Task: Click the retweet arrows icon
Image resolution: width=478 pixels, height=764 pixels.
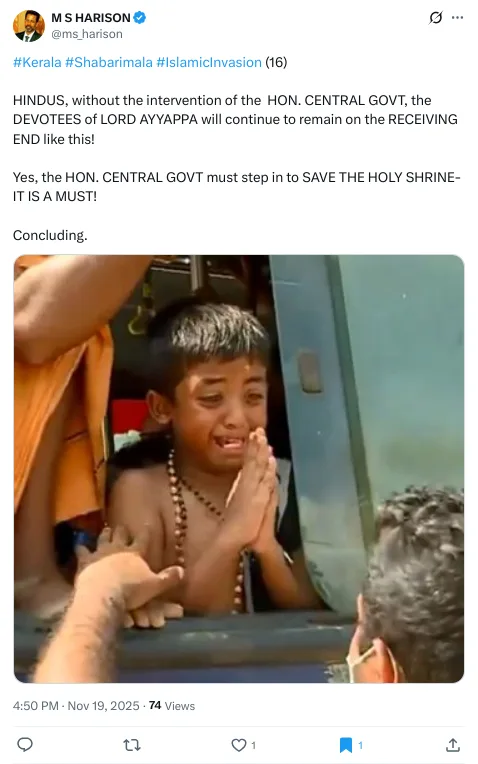Action: click(x=132, y=745)
